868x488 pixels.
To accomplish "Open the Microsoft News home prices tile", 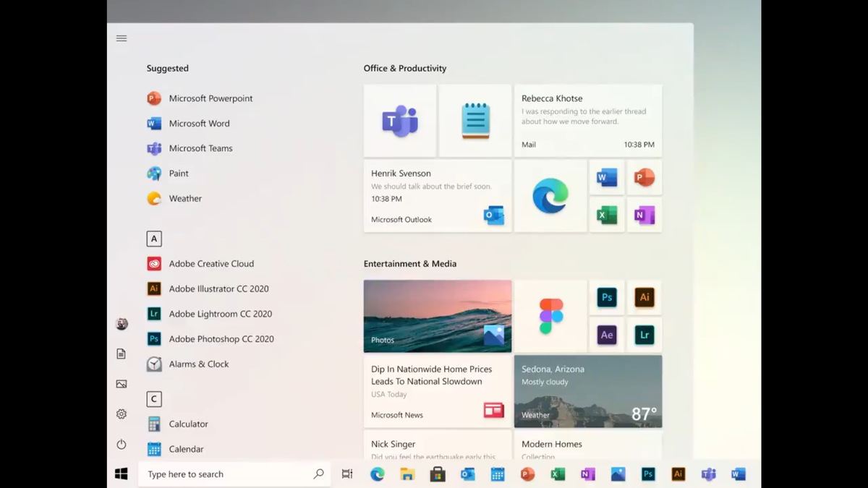I will coord(438,391).
